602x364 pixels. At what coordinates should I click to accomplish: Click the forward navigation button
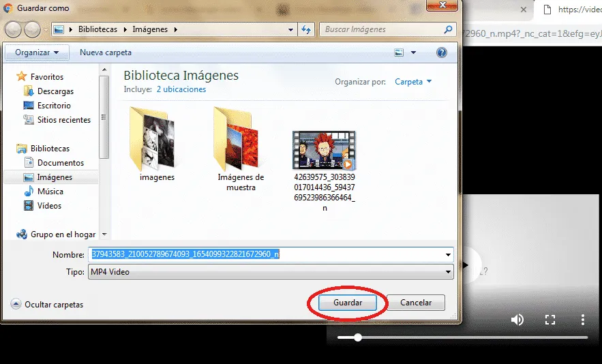(x=32, y=29)
